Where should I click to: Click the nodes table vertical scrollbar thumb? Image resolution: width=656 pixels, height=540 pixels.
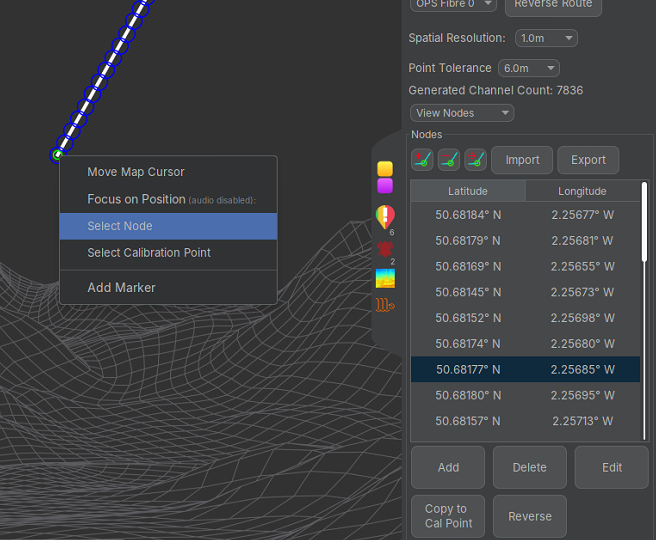pyautogui.click(x=645, y=222)
